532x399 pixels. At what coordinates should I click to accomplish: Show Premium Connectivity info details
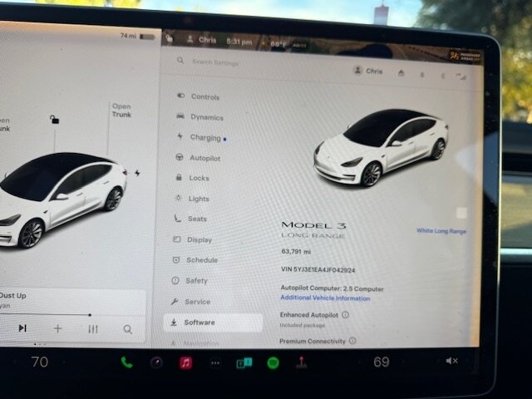(352, 341)
